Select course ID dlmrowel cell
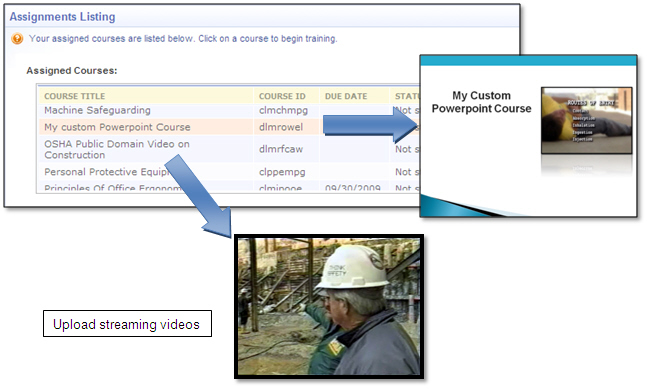The image size is (647, 390). [x=281, y=127]
